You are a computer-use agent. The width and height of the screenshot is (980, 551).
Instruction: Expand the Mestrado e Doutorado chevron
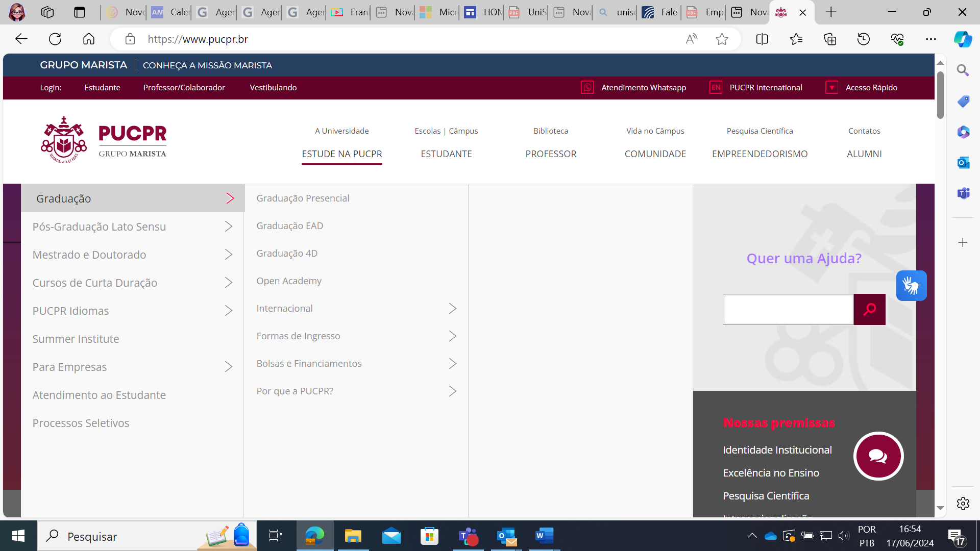point(228,255)
